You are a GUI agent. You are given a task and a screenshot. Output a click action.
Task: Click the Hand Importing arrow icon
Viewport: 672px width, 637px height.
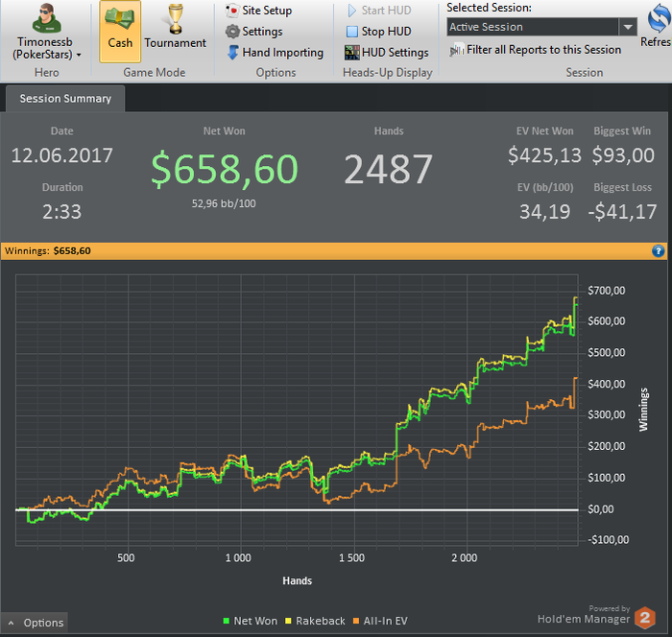click(233, 52)
